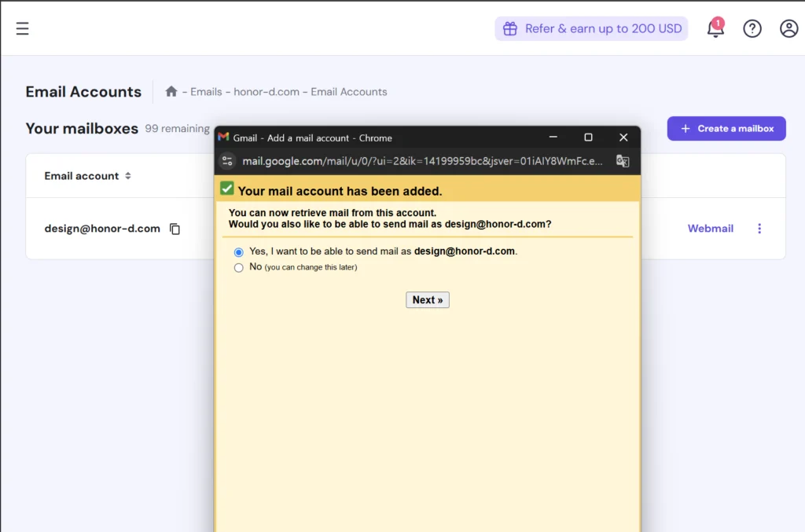The width and height of the screenshot is (805, 532).
Task: Open Webmail for design@honor-d.com
Action: tap(710, 229)
